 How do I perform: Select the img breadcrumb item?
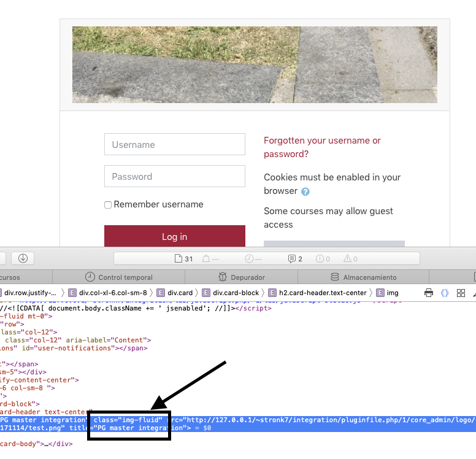pos(387,293)
